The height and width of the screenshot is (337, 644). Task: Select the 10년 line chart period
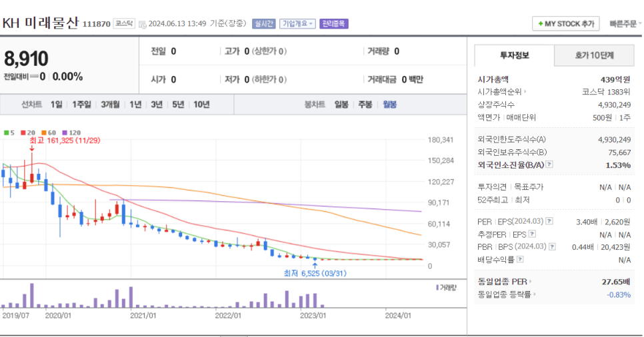(x=201, y=105)
